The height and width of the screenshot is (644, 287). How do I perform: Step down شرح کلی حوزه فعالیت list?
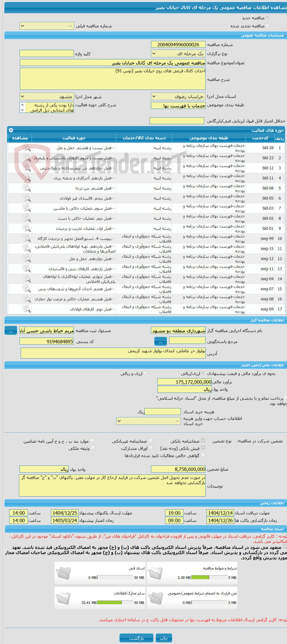[22, 110]
